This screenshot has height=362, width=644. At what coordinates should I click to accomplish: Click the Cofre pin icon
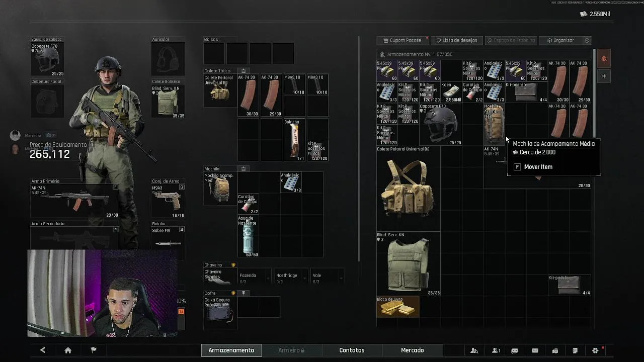click(244, 293)
